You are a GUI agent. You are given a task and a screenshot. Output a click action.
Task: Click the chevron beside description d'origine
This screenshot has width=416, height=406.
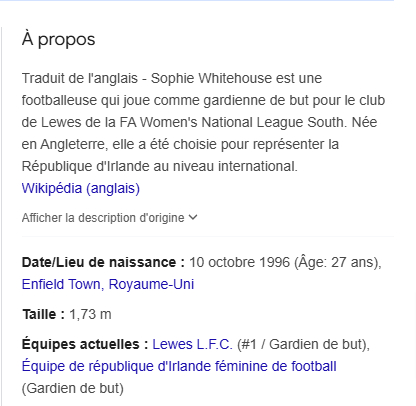(x=193, y=218)
